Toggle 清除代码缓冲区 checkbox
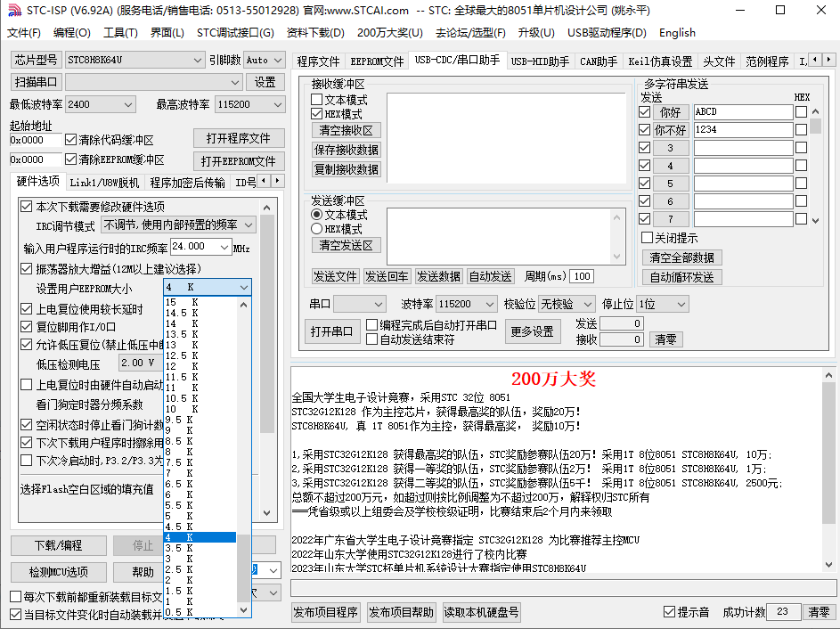840x629 pixels. (x=70, y=140)
